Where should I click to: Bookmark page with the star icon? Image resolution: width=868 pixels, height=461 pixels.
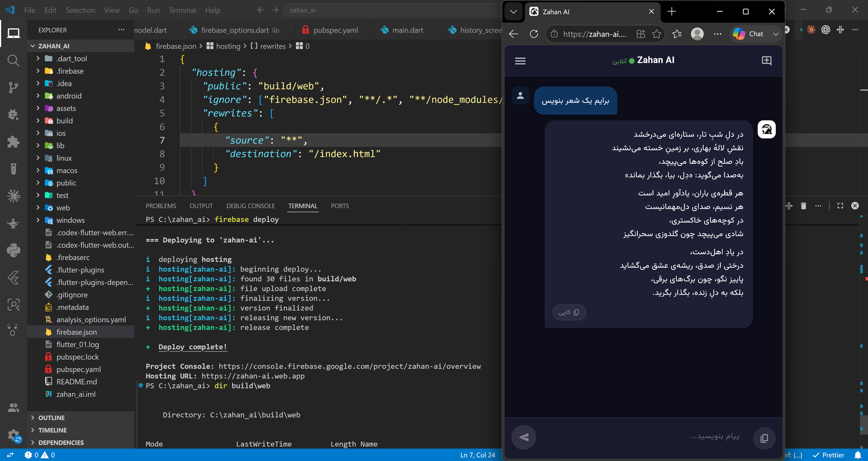pos(656,34)
